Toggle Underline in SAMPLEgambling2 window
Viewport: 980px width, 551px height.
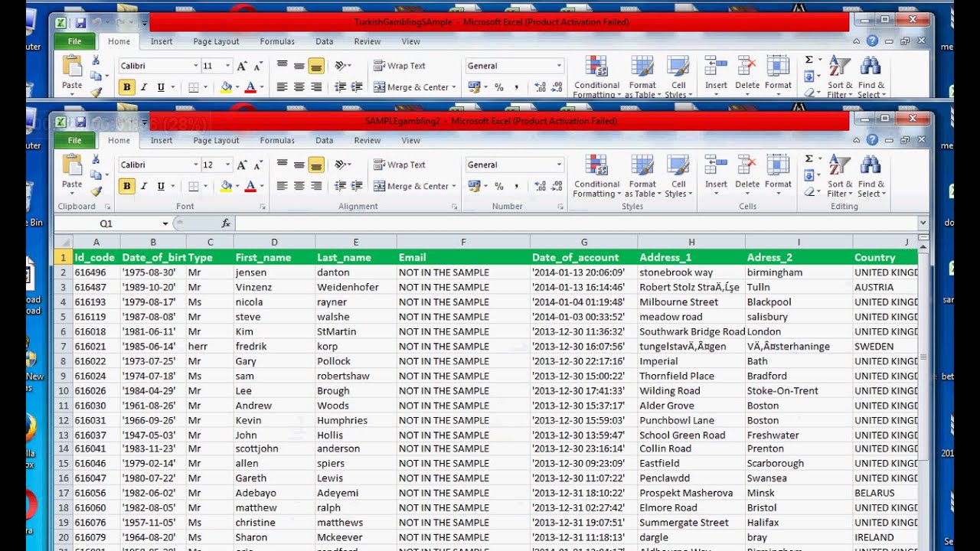[160, 186]
